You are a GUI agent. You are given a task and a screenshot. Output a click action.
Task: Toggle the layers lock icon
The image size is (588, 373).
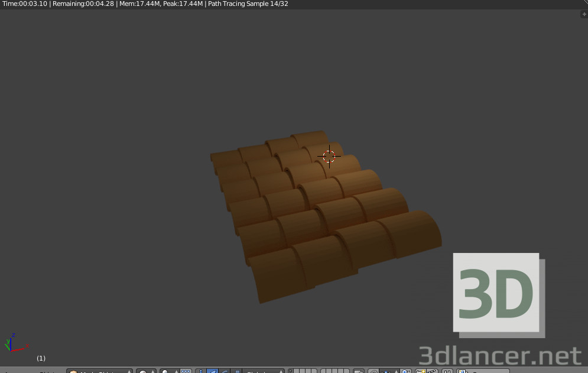tap(358, 371)
